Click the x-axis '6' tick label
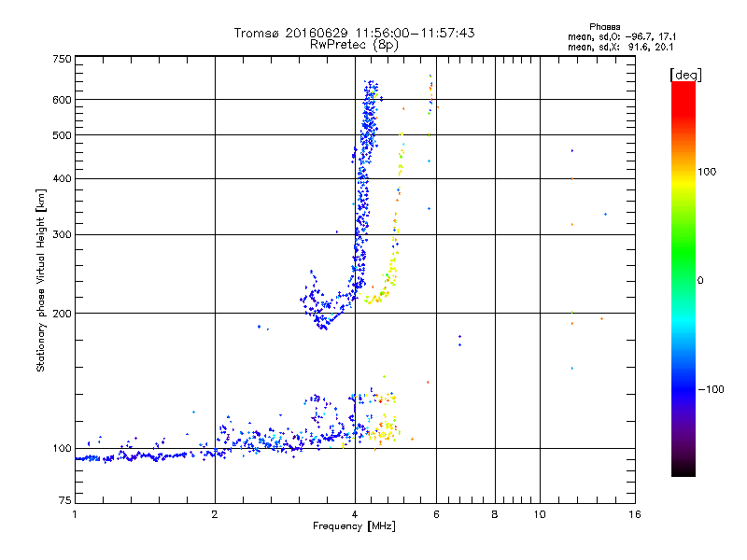 436,514
